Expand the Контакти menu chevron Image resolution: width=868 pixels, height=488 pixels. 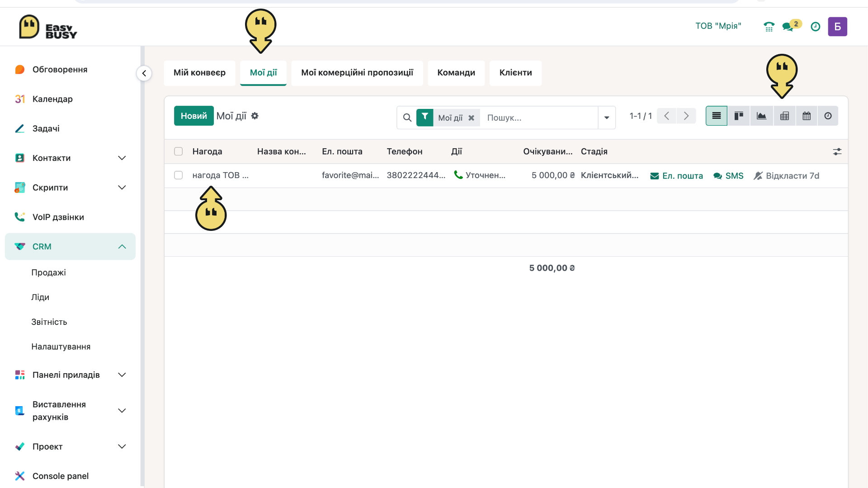click(122, 158)
